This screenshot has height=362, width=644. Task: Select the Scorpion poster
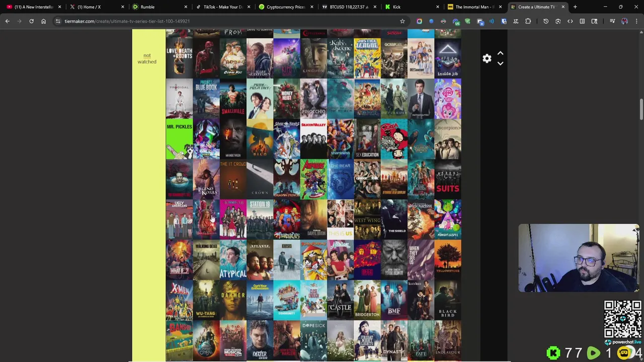(x=448, y=139)
